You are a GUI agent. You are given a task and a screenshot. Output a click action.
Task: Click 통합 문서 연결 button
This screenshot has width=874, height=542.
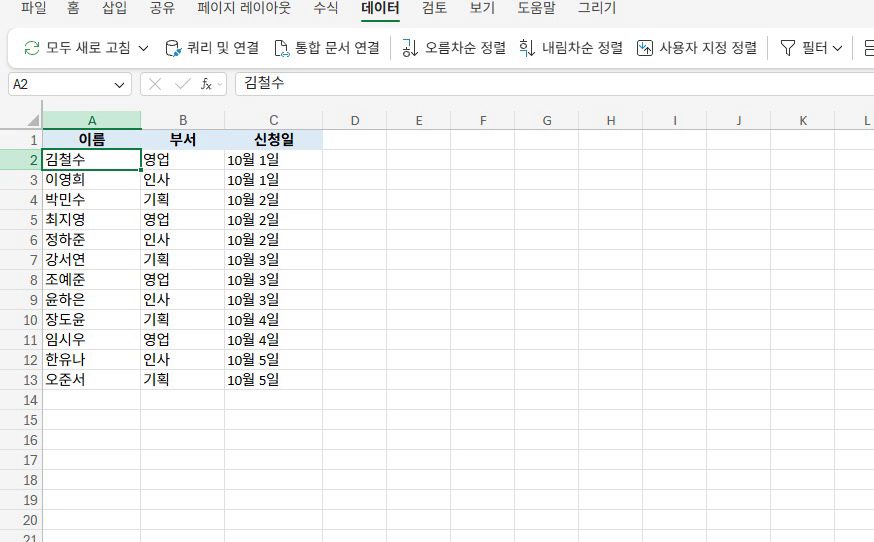click(x=327, y=48)
